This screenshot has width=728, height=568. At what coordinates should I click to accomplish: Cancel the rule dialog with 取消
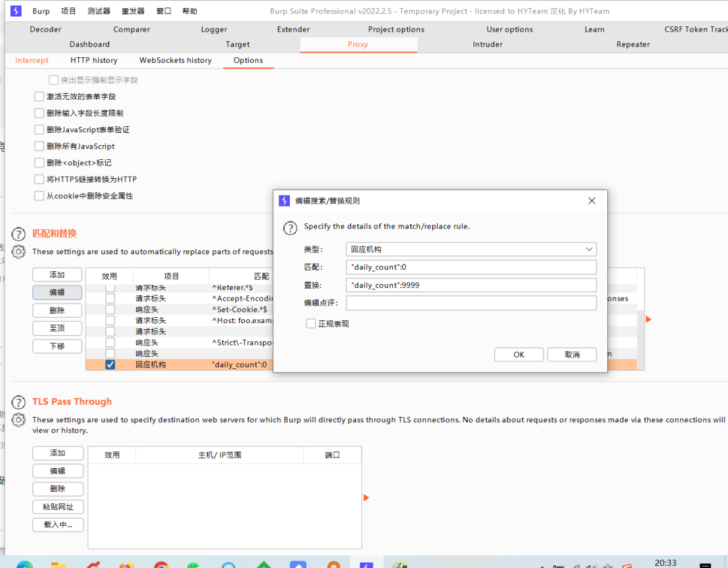[x=572, y=355]
